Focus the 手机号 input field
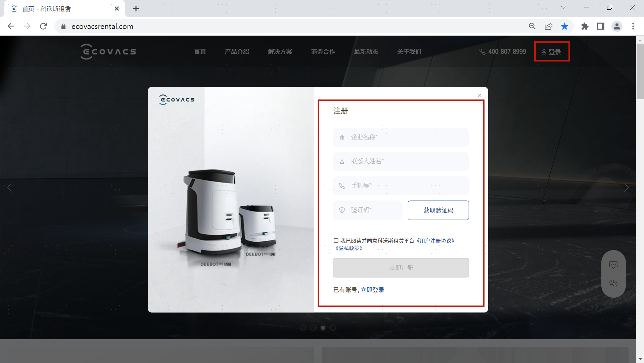644x363 pixels. coord(401,186)
